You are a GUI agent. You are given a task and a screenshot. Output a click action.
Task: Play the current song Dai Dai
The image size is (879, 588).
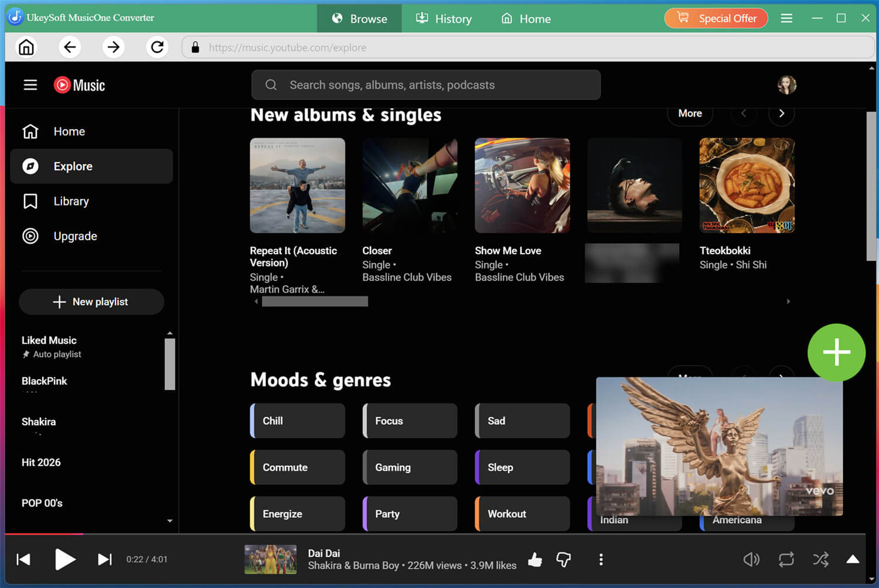tap(64, 559)
